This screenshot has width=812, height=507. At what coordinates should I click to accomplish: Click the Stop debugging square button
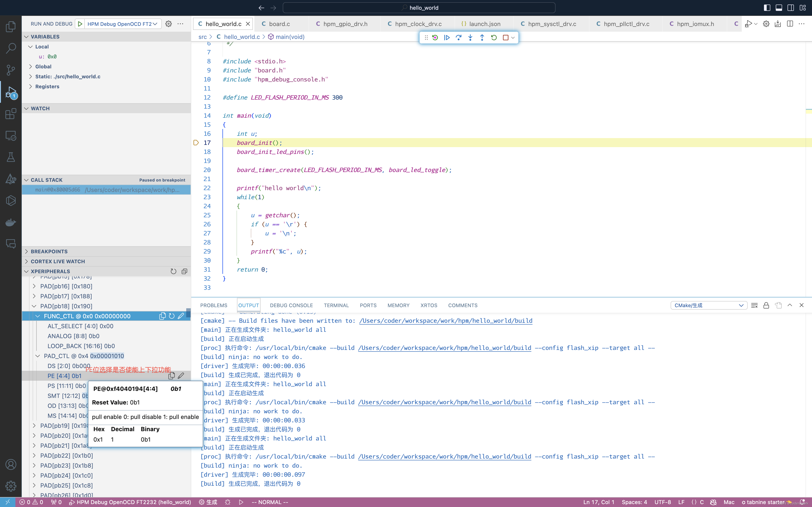[505, 38]
